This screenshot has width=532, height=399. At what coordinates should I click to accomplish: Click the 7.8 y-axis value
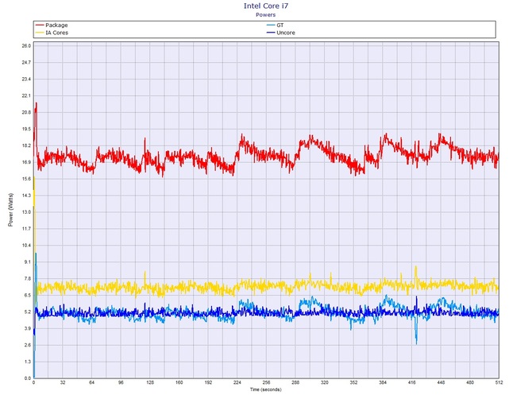click(28, 278)
